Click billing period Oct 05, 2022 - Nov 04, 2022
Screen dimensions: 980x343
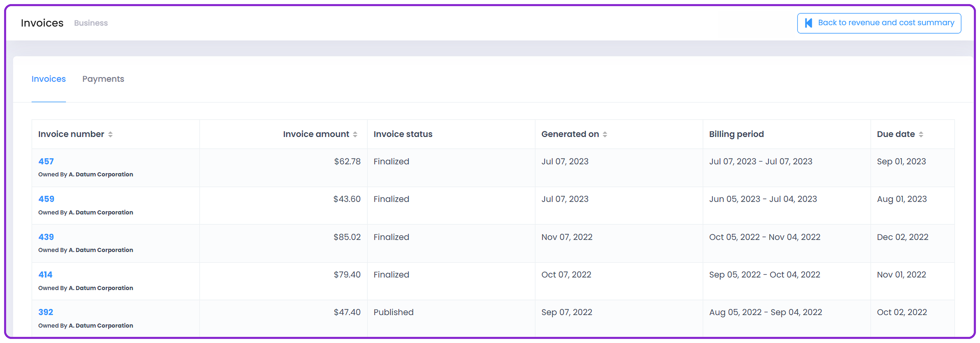click(x=765, y=237)
